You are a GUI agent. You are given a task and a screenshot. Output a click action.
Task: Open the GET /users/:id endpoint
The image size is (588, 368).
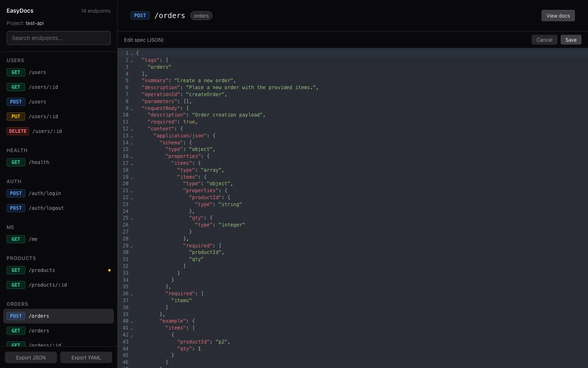pyautogui.click(x=58, y=87)
